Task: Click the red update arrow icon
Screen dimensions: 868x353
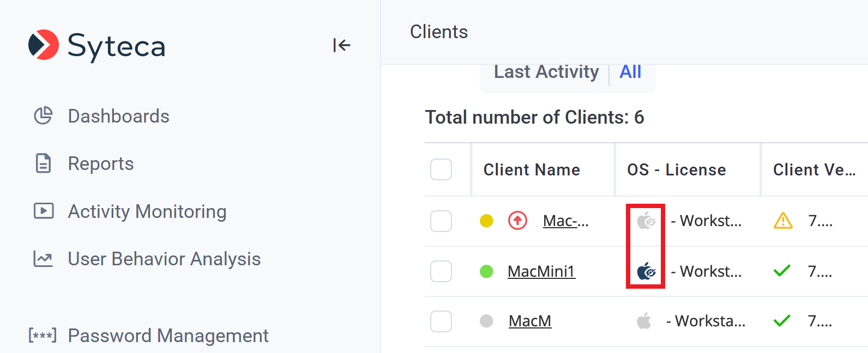Action: 517,221
